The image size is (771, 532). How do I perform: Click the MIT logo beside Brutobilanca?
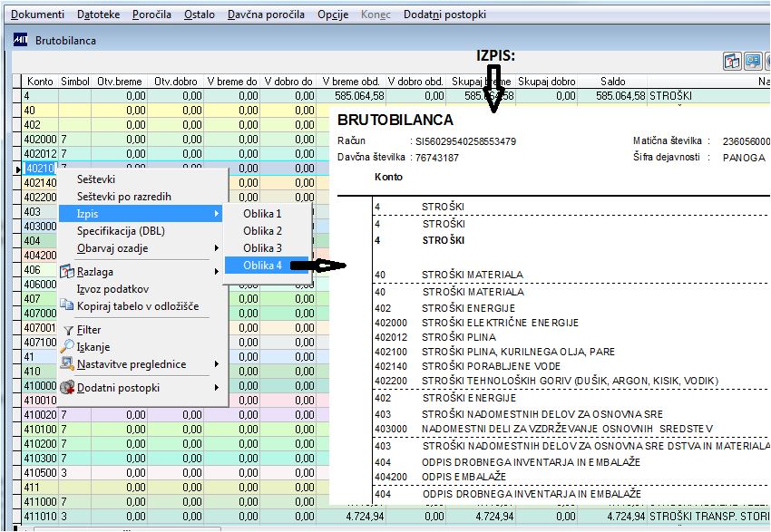pos(21,40)
